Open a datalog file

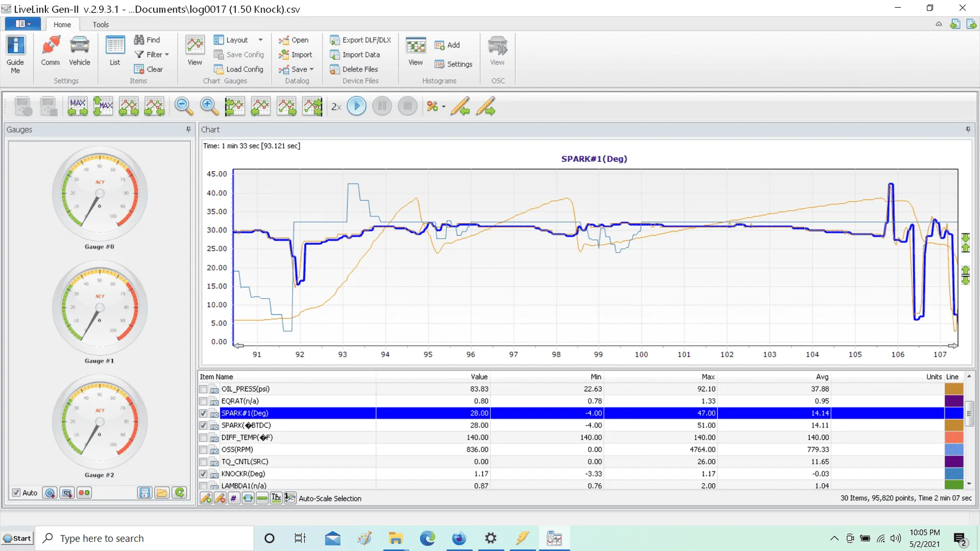tap(293, 40)
